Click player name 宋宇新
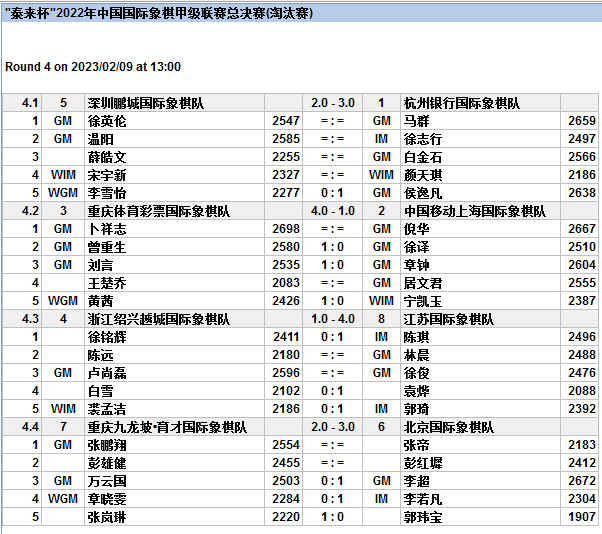The image size is (602, 534). pyautogui.click(x=107, y=175)
